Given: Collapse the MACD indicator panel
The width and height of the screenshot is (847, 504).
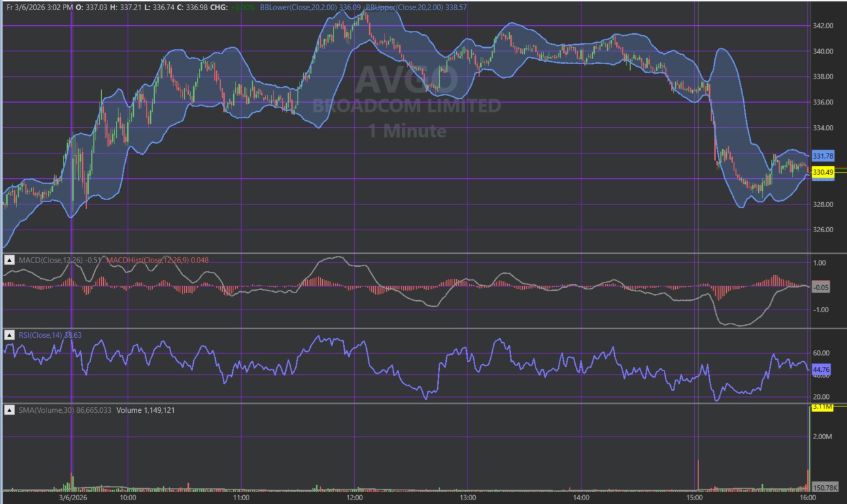Looking at the screenshot, I should click(x=9, y=260).
